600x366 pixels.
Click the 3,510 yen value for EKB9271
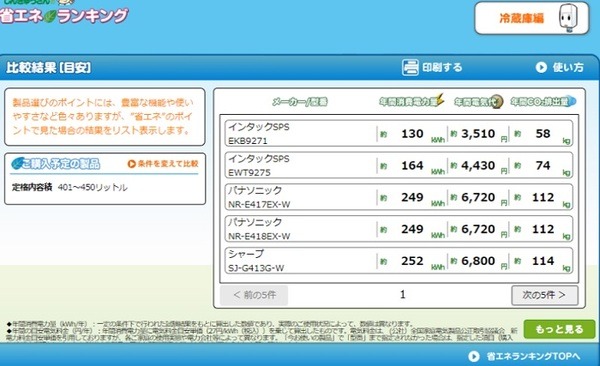click(x=478, y=134)
